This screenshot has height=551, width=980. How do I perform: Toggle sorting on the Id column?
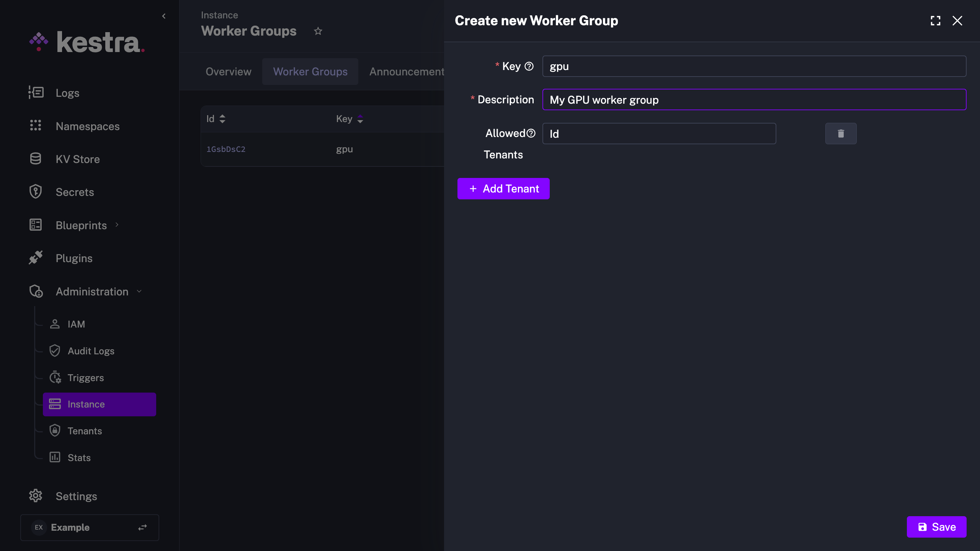[222, 119]
